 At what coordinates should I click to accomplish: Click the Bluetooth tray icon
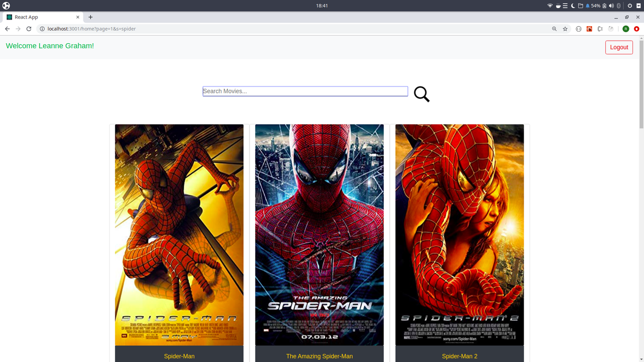click(619, 6)
